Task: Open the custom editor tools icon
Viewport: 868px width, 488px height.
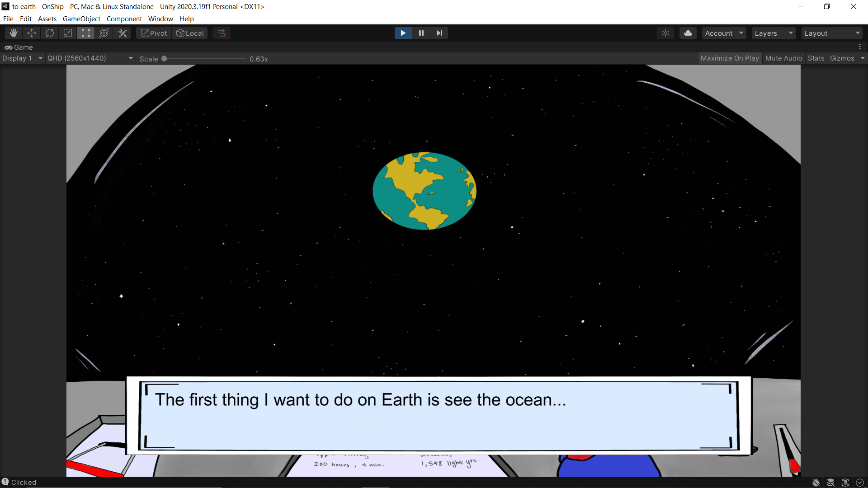Action: tap(123, 33)
